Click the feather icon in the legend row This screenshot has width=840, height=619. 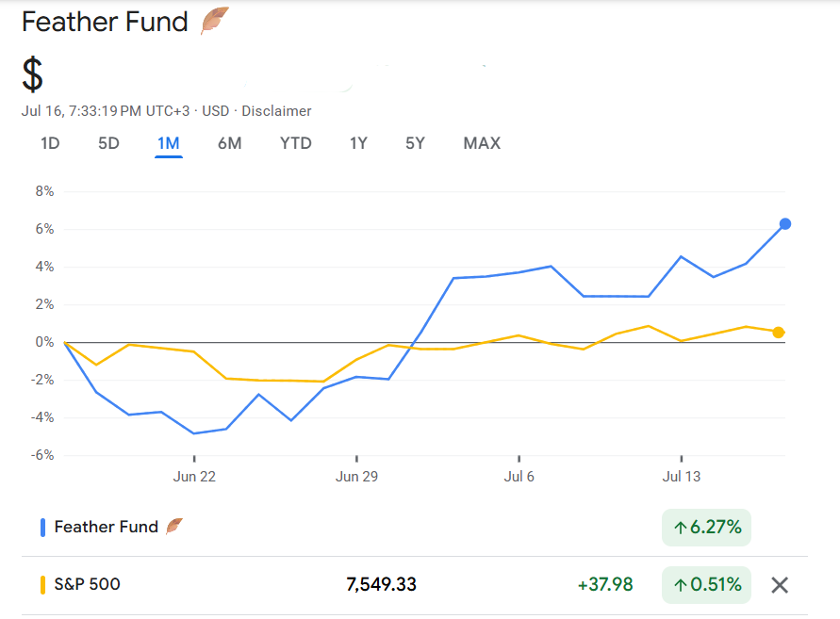click(174, 527)
